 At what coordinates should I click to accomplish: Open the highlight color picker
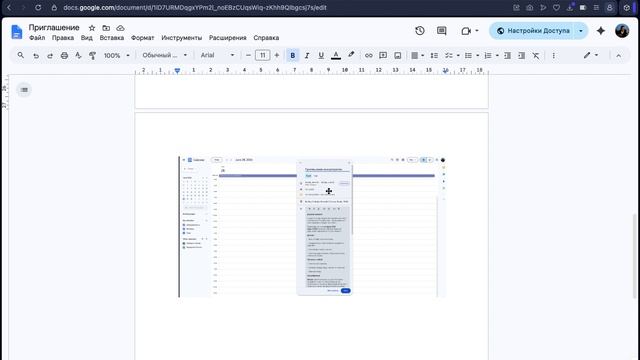click(x=351, y=55)
